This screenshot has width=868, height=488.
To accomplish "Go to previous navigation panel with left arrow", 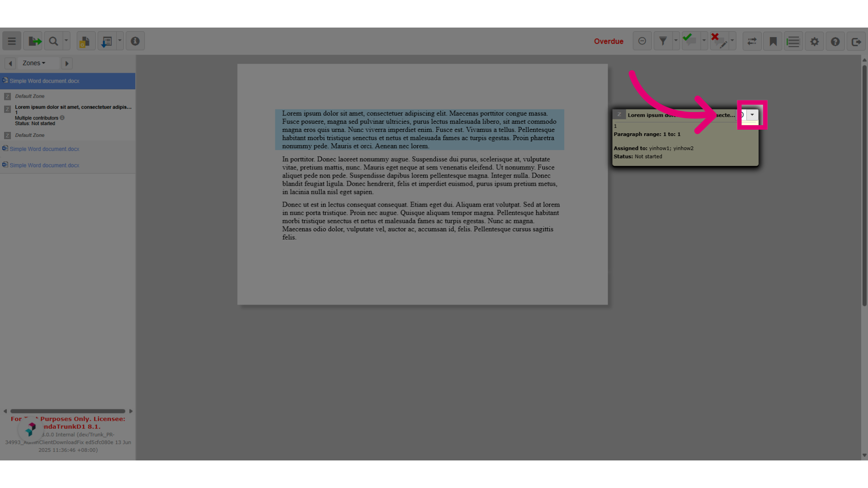I will (10, 63).
